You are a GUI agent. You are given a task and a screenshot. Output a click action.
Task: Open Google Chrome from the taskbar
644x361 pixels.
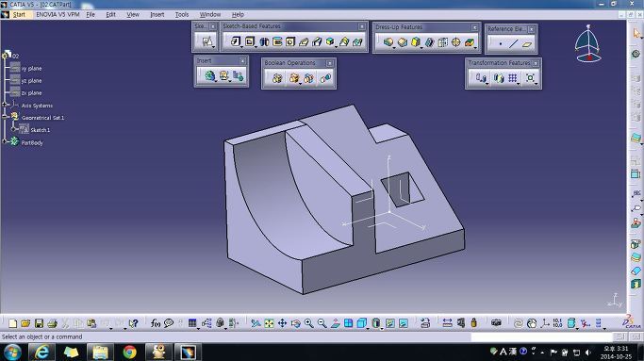coord(130,352)
